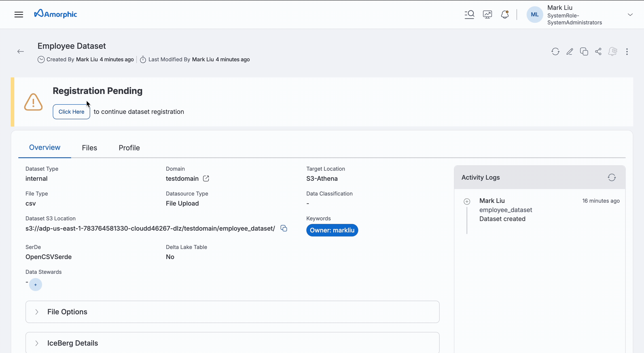
Task: Click Here to continue dataset registration
Action: pos(71,112)
